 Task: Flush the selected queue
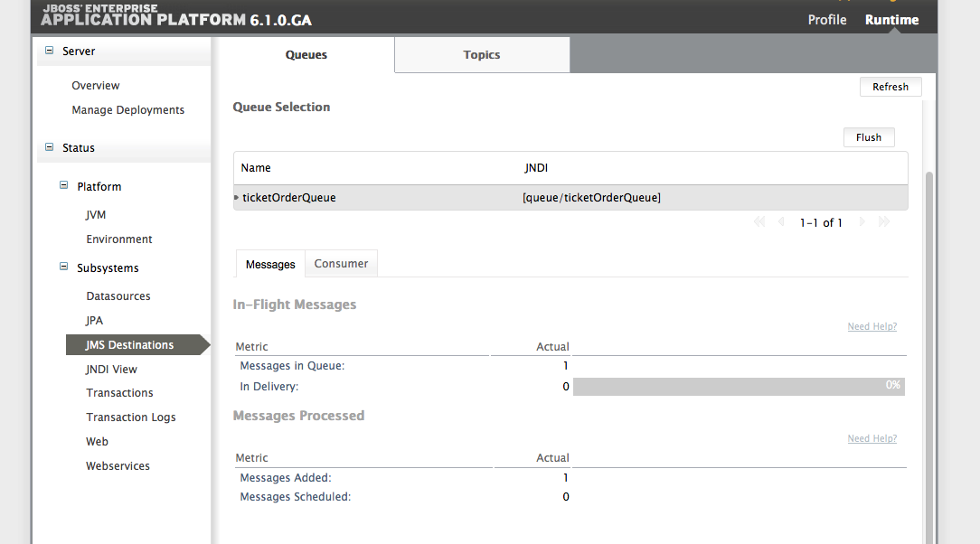869,136
